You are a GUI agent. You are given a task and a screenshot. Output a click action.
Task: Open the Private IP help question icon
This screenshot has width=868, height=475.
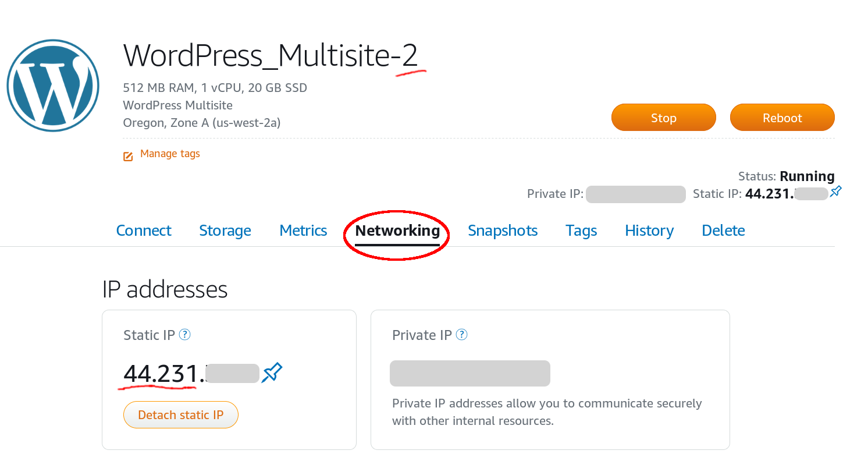[x=462, y=335]
